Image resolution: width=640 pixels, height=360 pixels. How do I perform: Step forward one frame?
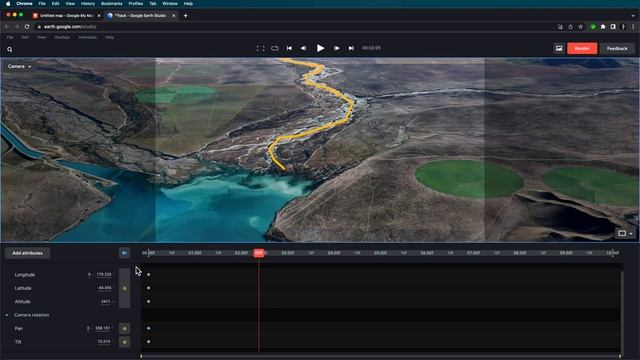tap(336, 48)
